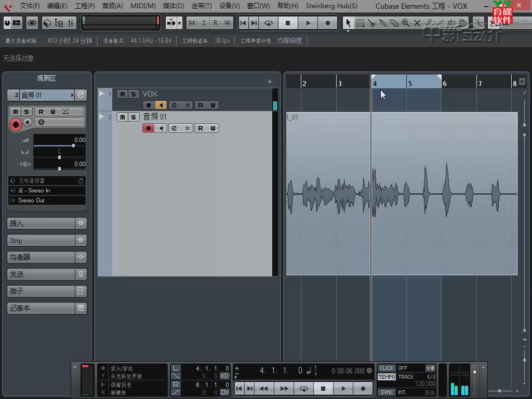Click Record in the bottom transport panel

tap(363, 389)
